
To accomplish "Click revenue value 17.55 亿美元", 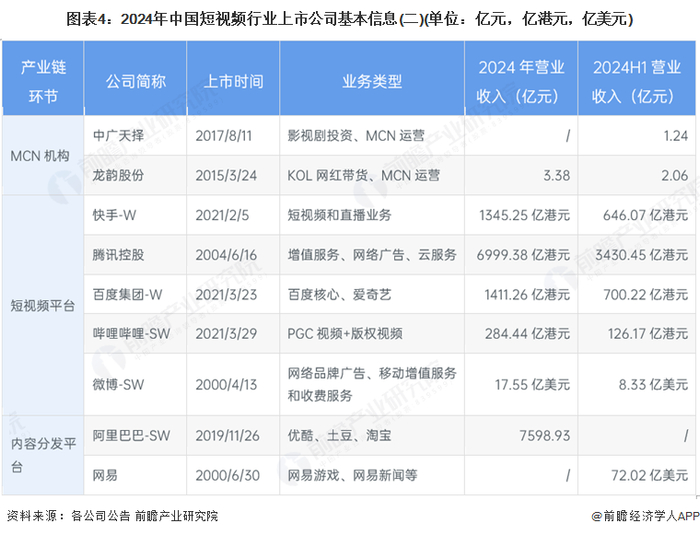I will point(532,384).
